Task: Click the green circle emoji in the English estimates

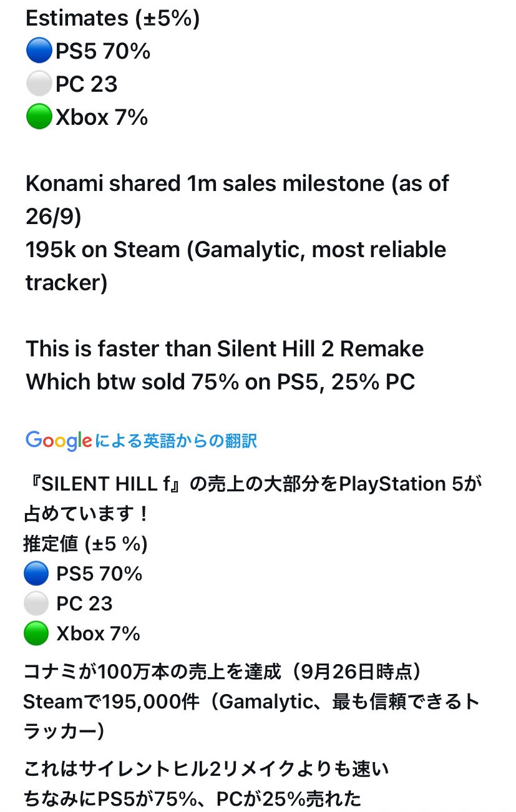Action: coord(39,117)
